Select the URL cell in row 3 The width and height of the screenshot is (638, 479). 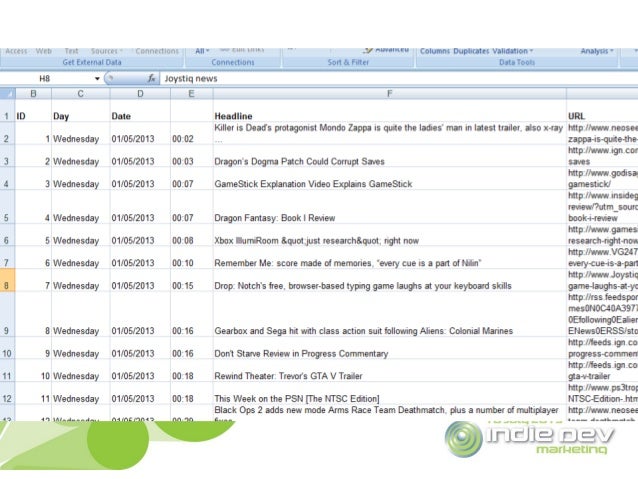(x=602, y=156)
